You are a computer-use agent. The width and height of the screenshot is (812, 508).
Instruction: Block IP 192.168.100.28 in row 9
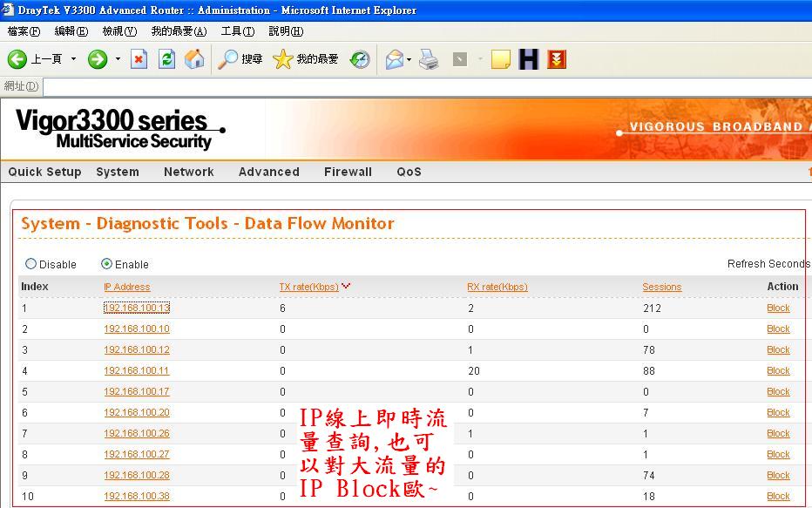click(x=778, y=476)
